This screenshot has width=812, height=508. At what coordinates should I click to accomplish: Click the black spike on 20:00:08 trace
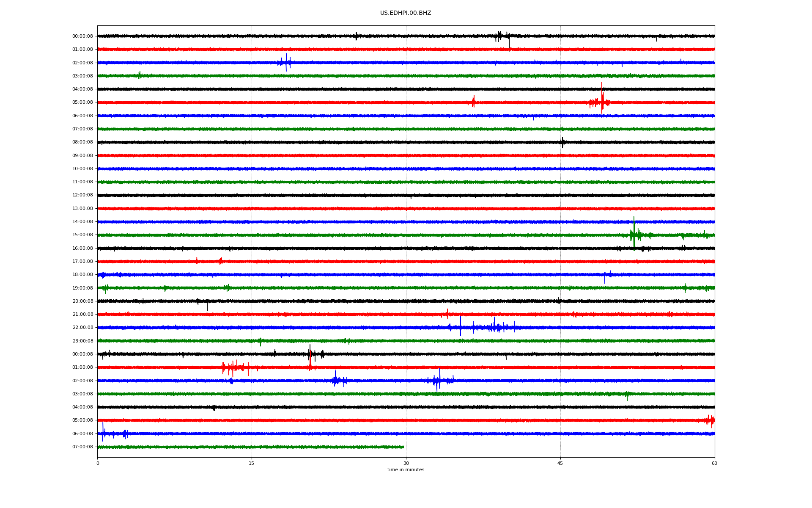(207, 305)
